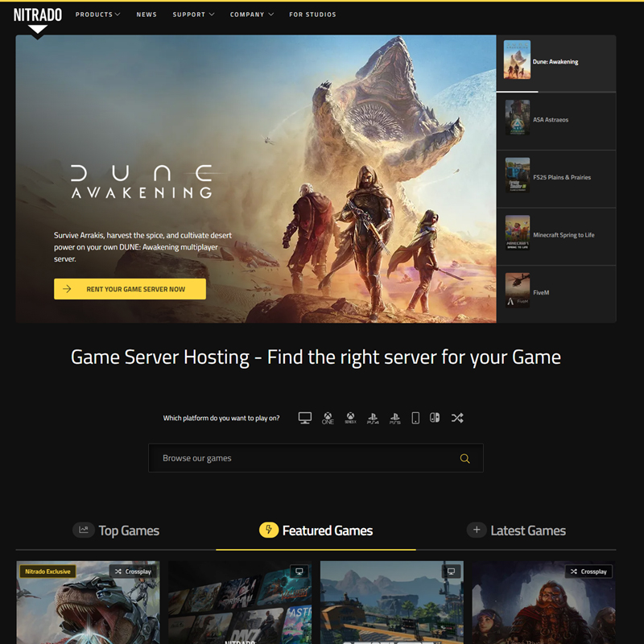The image size is (644, 644).
Task: Choose the mobile phone platform icon
Action: pos(415,418)
